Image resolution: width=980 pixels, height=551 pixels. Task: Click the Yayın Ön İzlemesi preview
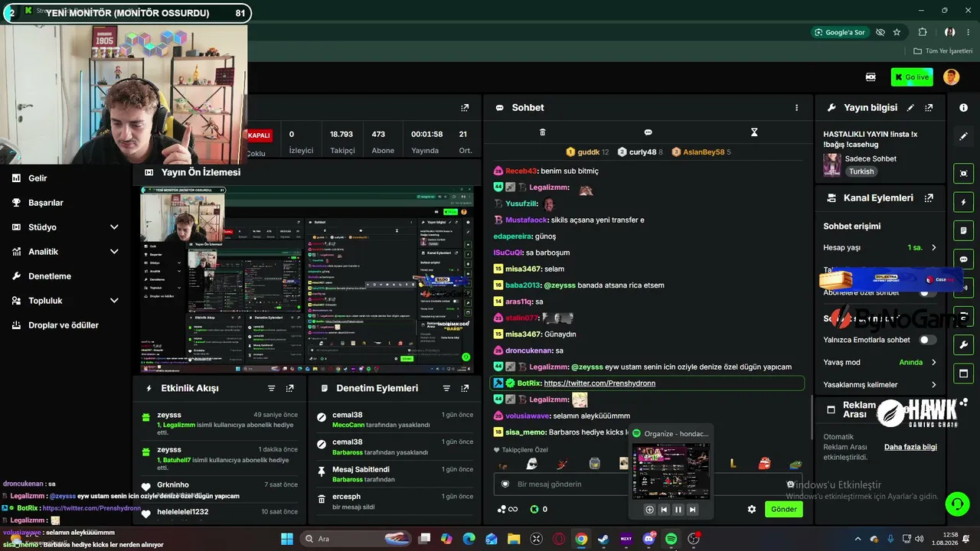pyautogui.click(x=306, y=279)
